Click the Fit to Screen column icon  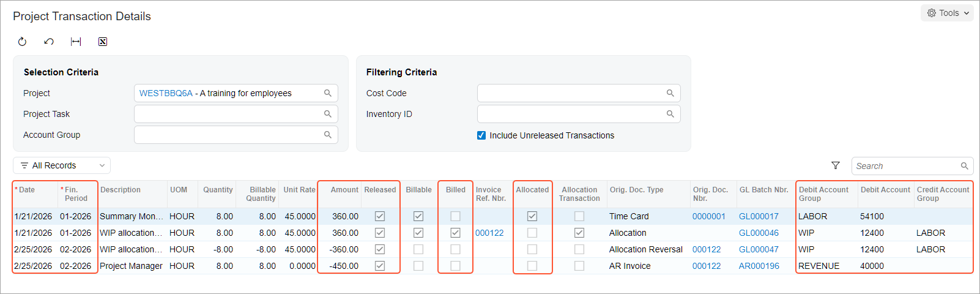tap(76, 42)
